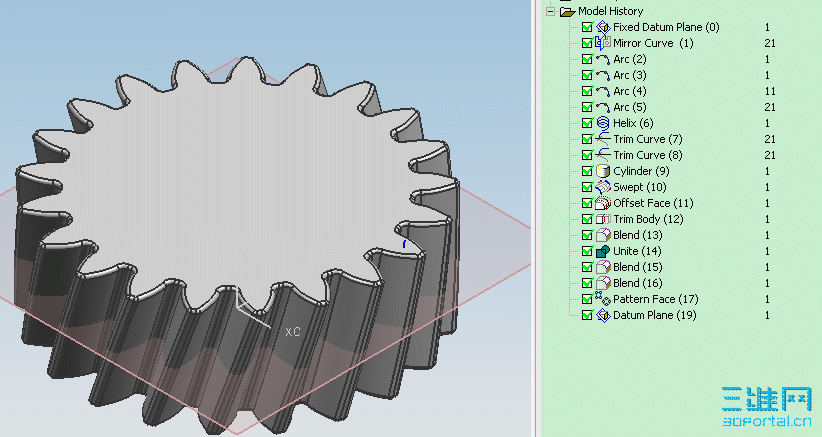Select the 'Model History' label
This screenshot has width=822, height=437.
click(x=610, y=12)
